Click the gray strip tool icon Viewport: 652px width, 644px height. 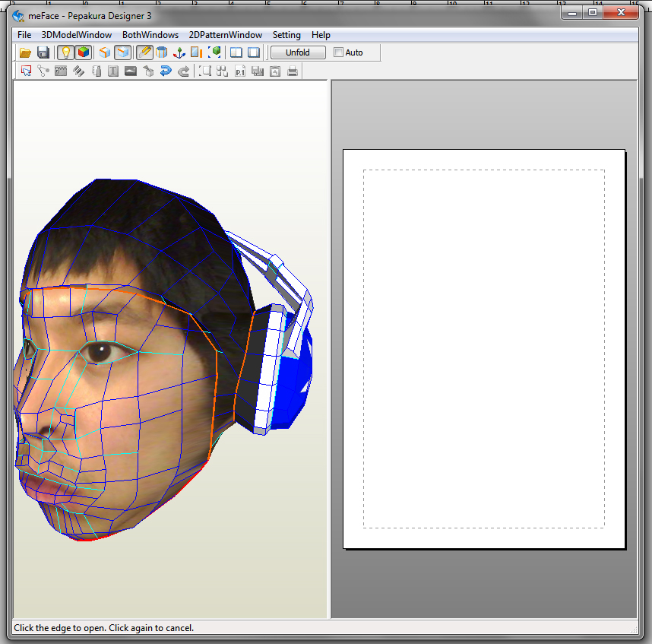click(97, 71)
